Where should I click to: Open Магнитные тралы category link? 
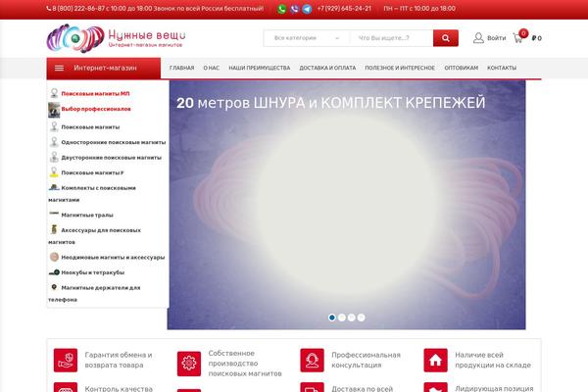click(x=87, y=215)
